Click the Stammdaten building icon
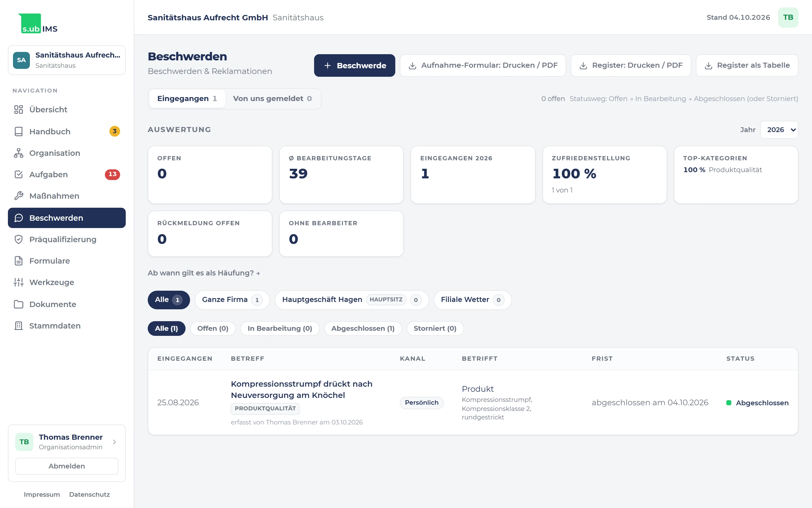Screen dimensions: 812x508 [x=18, y=326]
